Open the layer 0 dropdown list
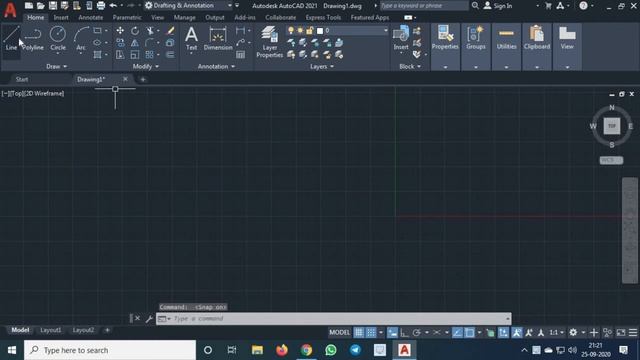 [x=385, y=31]
